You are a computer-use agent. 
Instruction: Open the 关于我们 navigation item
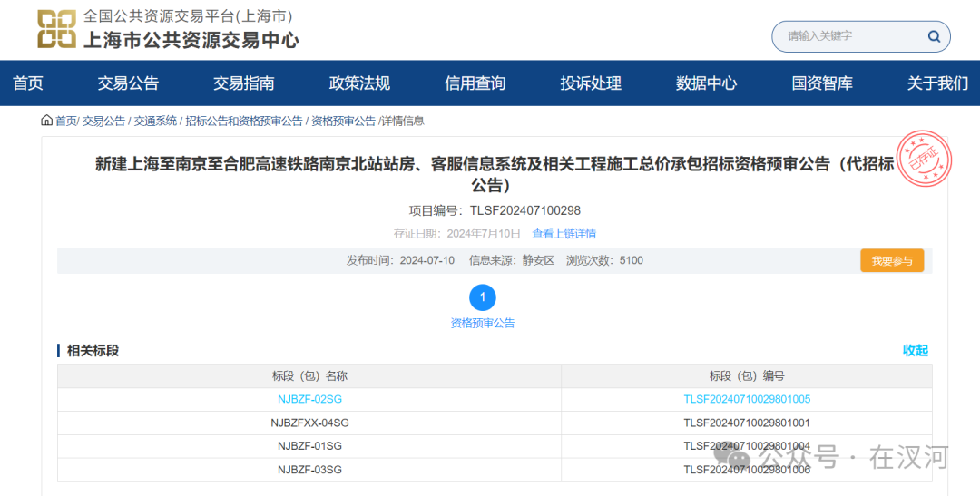937,83
